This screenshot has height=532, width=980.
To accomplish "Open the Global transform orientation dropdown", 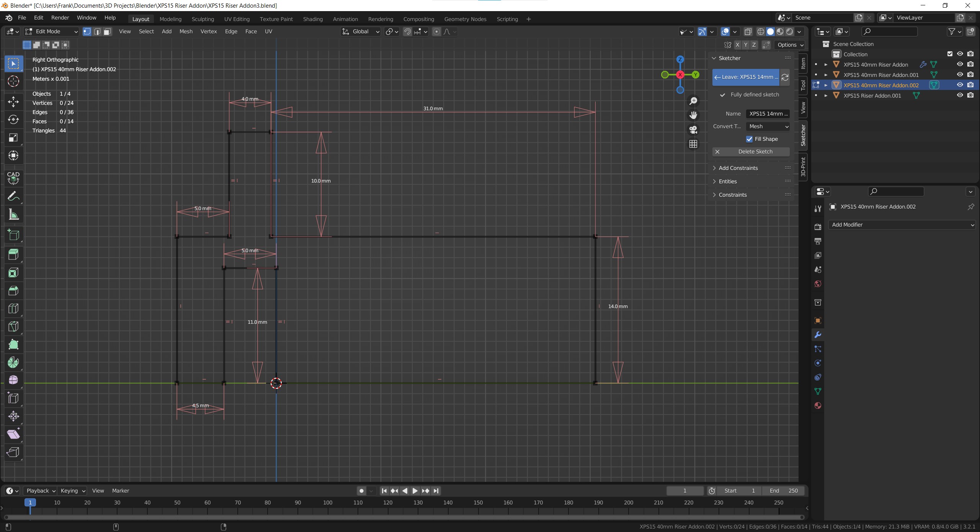I will click(x=361, y=31).
